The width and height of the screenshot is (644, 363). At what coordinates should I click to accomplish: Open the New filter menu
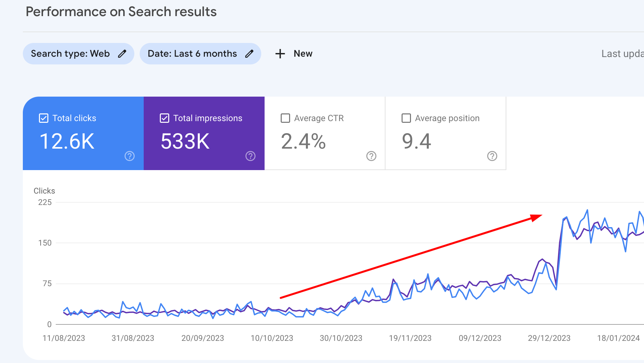coord(293,53)
